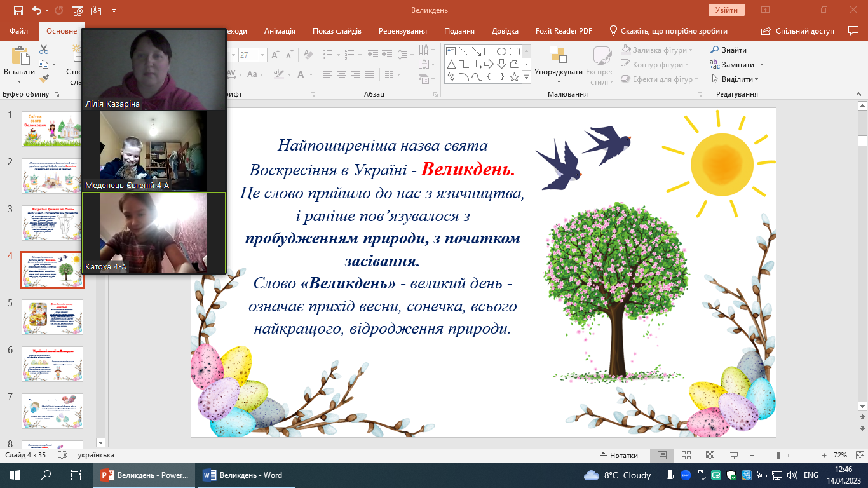The image size is (868, 488).
Task: Click the Zoom app icon in system tray
Action: click(686, 475)
